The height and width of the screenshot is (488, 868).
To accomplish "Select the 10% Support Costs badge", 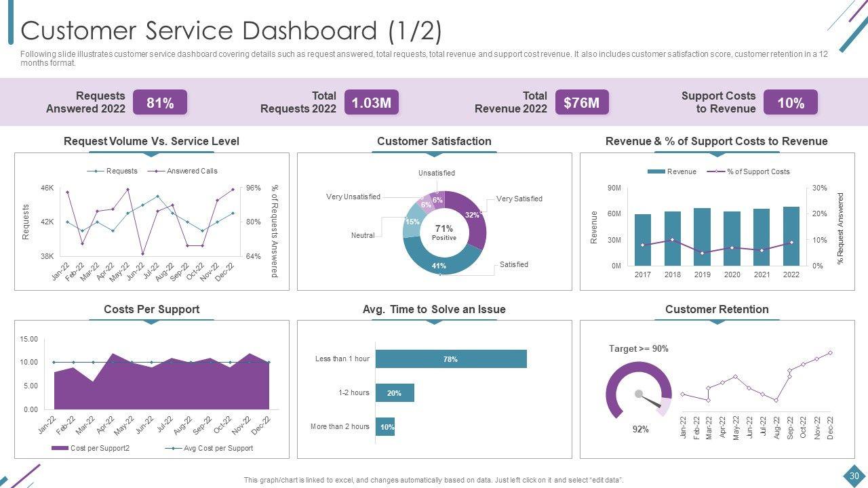I will tap(790, 103).
